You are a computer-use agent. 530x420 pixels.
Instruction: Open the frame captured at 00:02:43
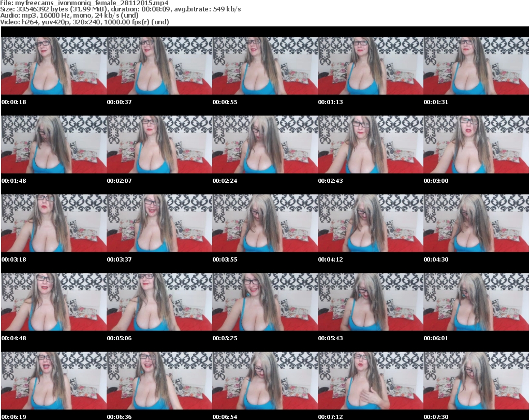coord(371,144)
